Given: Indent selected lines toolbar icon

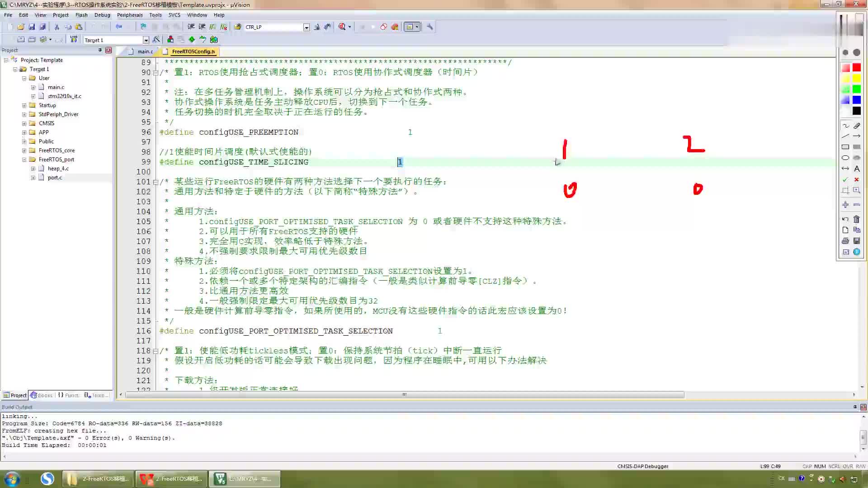Looking at the screenshot, I should click(191, 27).
